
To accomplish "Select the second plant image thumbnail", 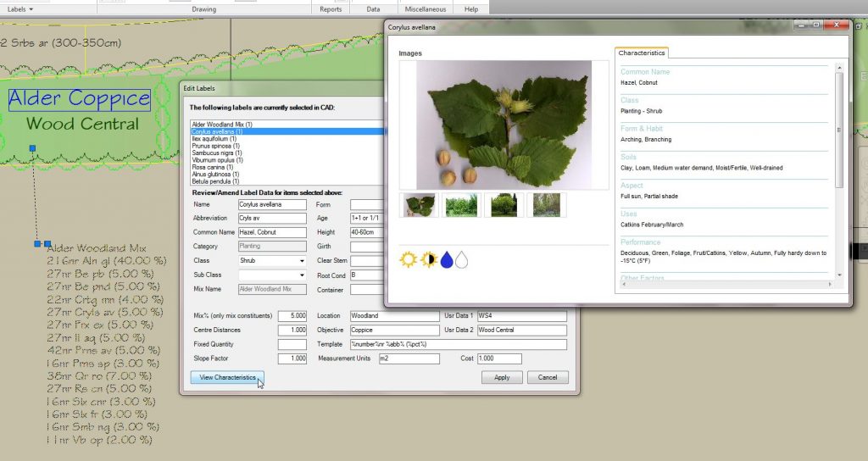I will coord(461,205).
